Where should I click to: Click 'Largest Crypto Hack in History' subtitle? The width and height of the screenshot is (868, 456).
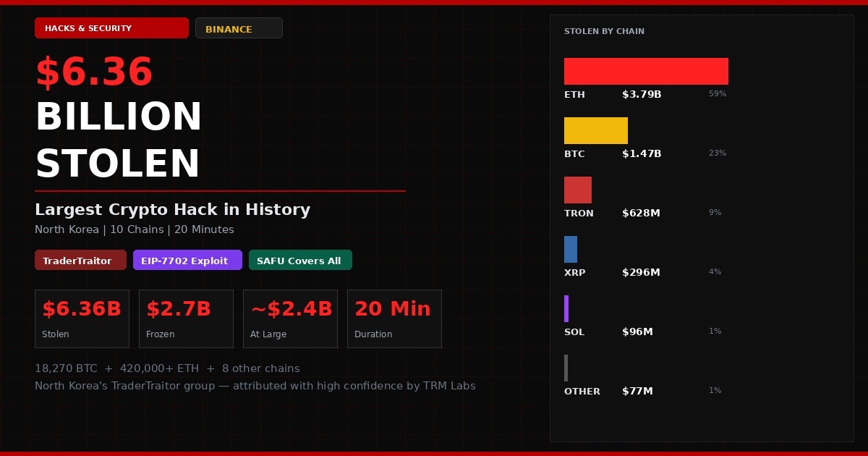pos(172,210)
